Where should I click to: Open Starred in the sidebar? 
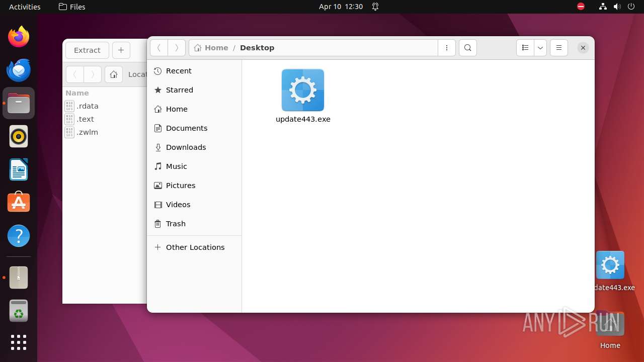[194, 90]
